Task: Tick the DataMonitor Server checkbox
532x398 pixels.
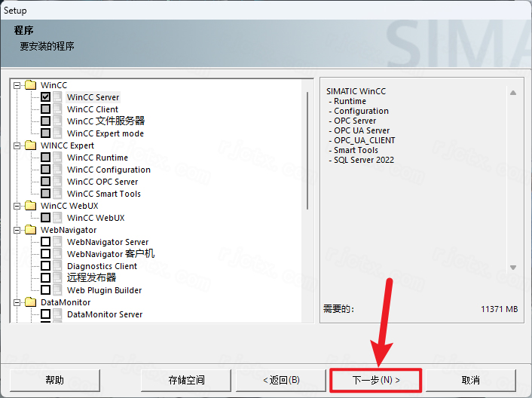Action: [46, 314]
